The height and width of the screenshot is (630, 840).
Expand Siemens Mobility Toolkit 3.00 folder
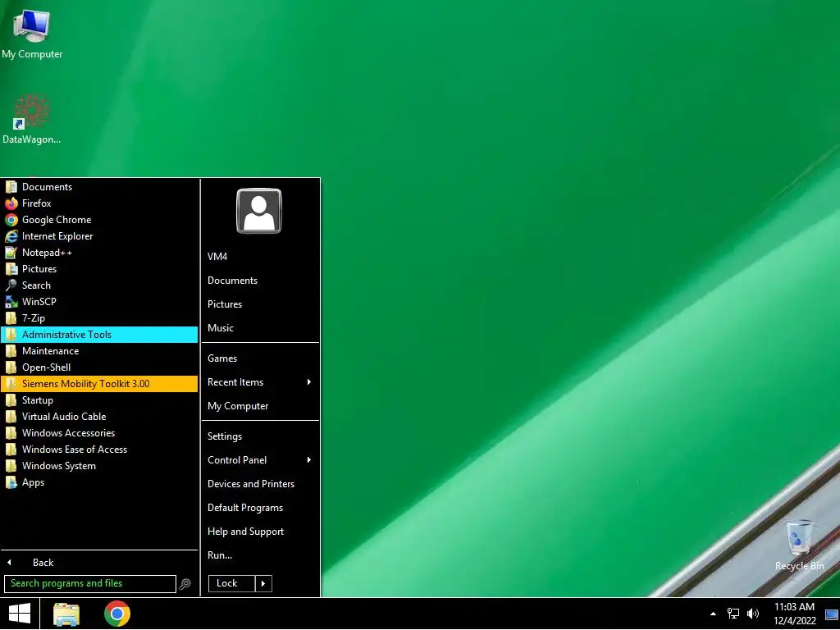click(x=99, y=384)
